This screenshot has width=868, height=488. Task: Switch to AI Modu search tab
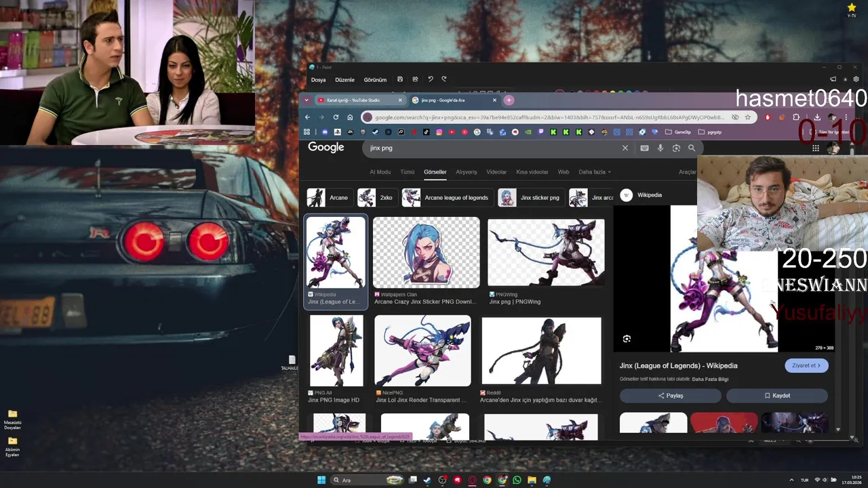point(380,172)
